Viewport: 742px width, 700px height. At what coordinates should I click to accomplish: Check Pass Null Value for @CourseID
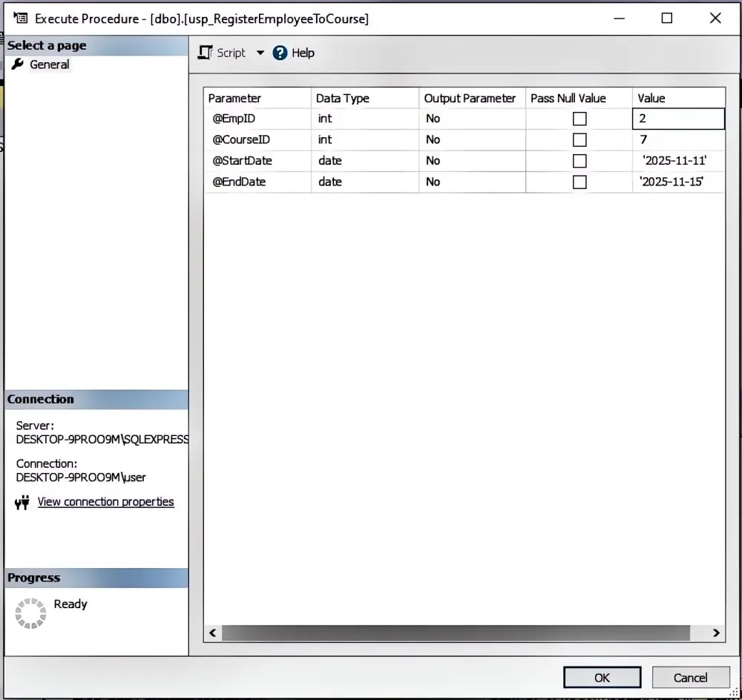click(x=580, y=139)
